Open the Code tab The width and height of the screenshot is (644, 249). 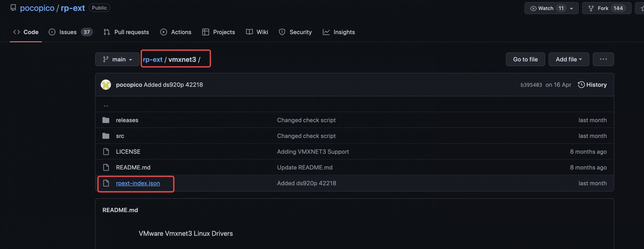click(26, 32)
